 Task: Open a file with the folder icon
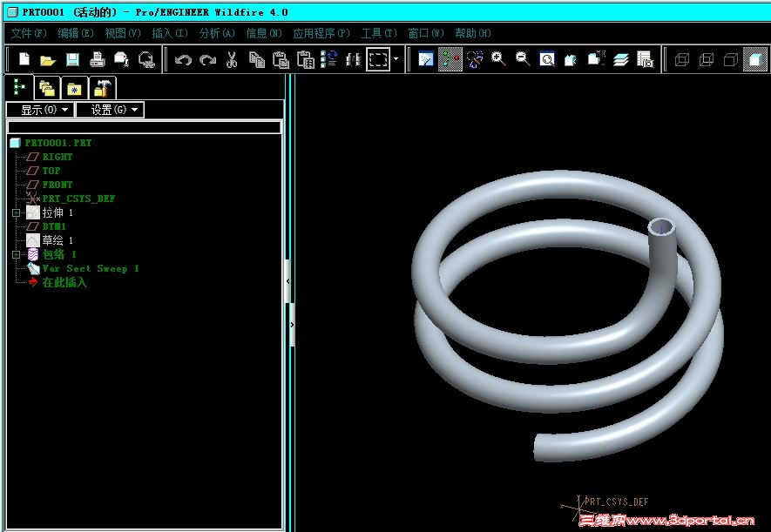[48, 60]
